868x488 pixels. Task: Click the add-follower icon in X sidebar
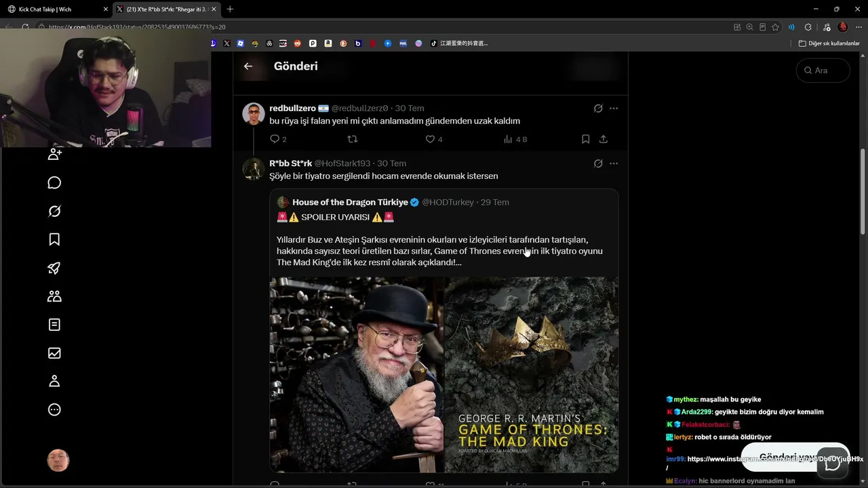click(x=55, y=155)
